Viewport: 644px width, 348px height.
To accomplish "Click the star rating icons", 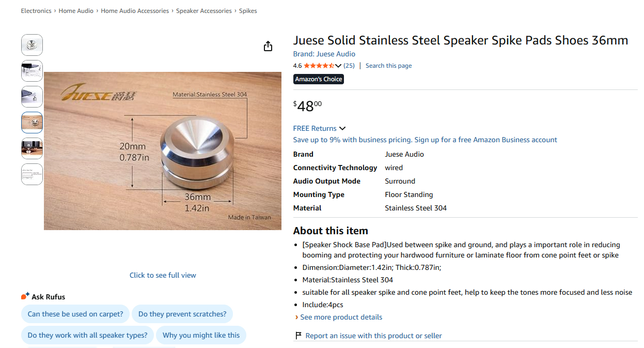I will (319, 66).
